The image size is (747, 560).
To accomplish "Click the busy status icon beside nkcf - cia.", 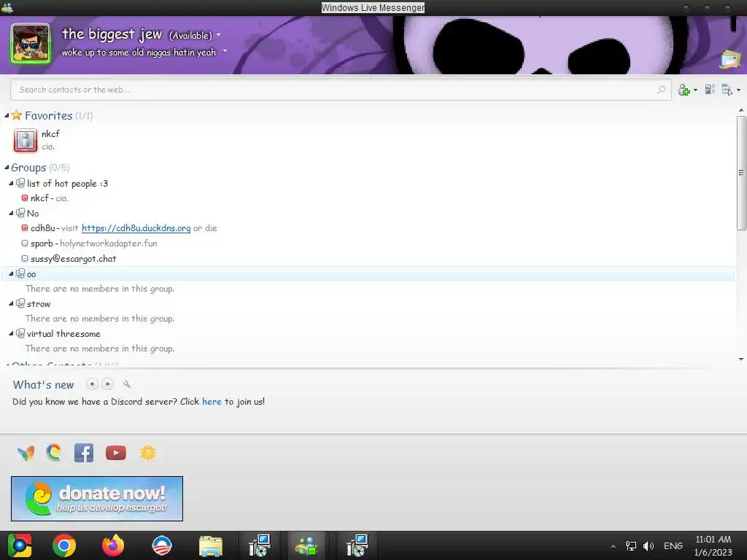I will 25,198.
